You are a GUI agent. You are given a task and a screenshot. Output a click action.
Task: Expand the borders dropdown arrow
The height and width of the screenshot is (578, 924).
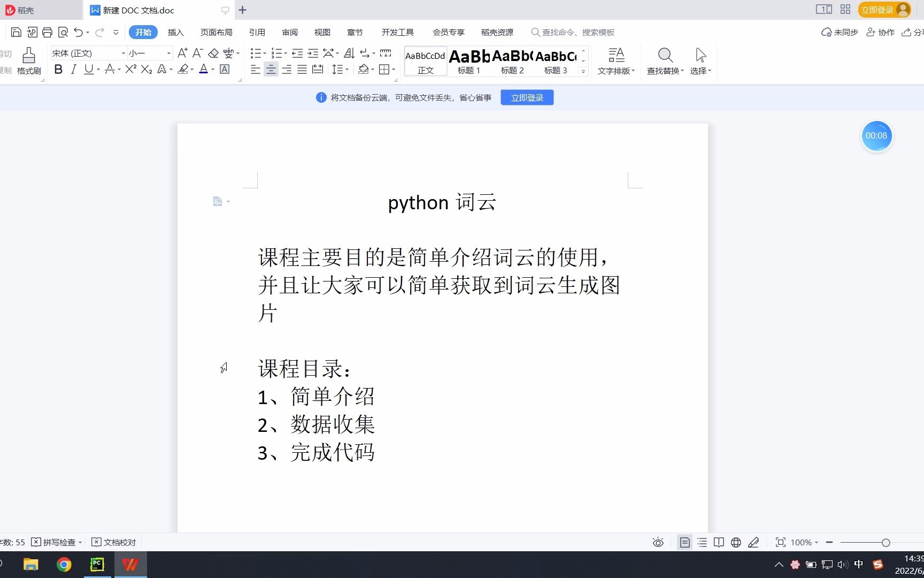pos(394,70)
